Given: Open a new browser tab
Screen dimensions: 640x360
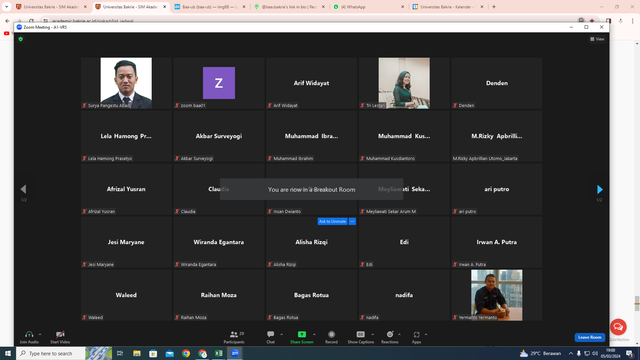Looking at the screenshot, I should click(494, 7).
